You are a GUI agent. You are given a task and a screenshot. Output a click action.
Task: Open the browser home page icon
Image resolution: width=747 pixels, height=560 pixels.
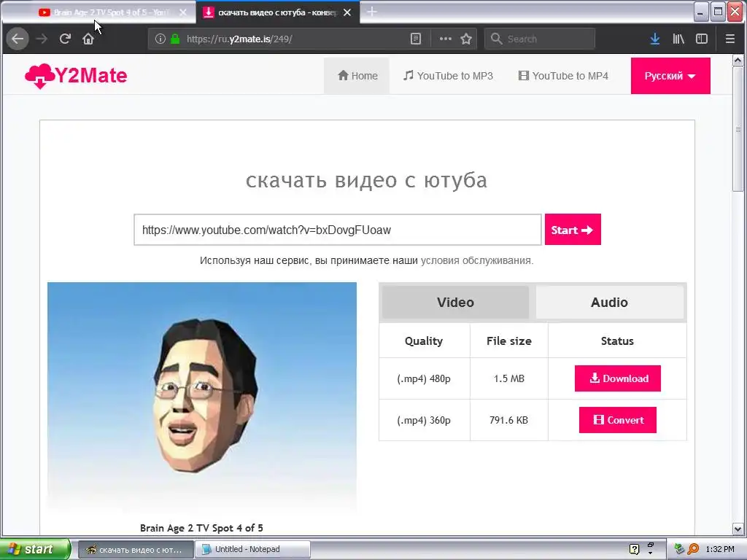tap(88, 39)
